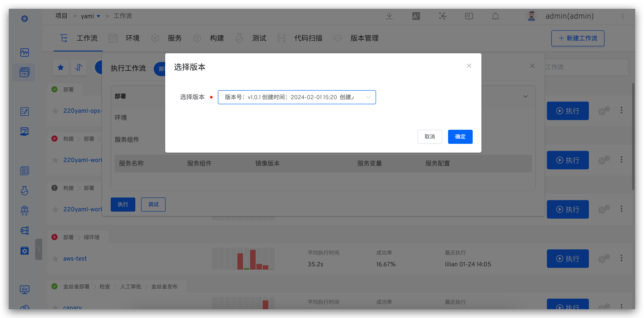
Task: Click the 确定 confirm button
Action: [x=460, y=137]
